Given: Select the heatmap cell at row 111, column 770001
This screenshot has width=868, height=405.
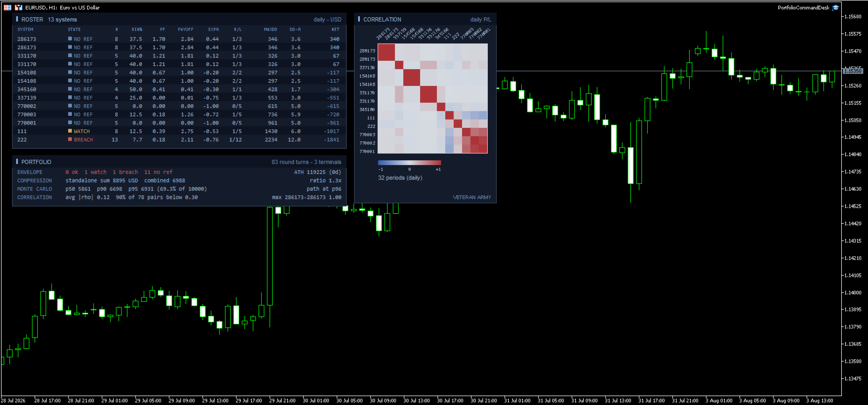Looking at the screenshot, I should pos(484,115).
